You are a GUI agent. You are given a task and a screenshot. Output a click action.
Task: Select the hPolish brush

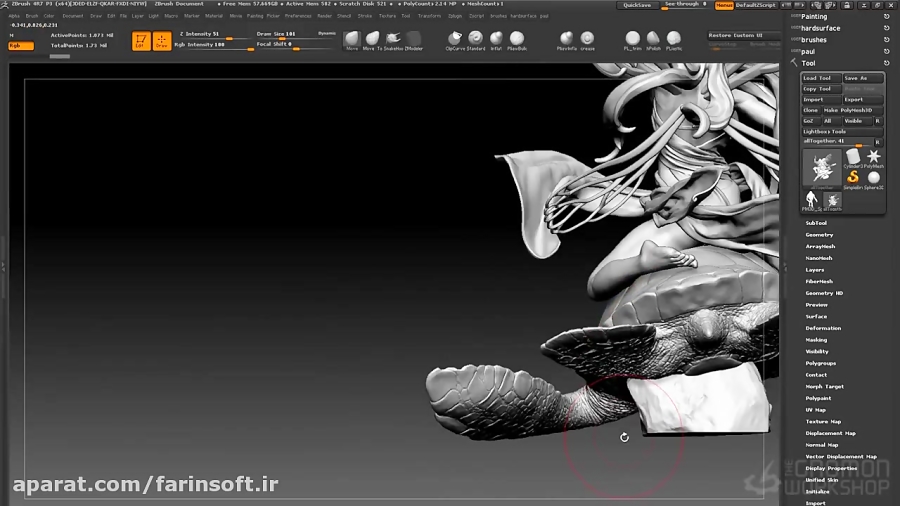click(x=653, y=40)
